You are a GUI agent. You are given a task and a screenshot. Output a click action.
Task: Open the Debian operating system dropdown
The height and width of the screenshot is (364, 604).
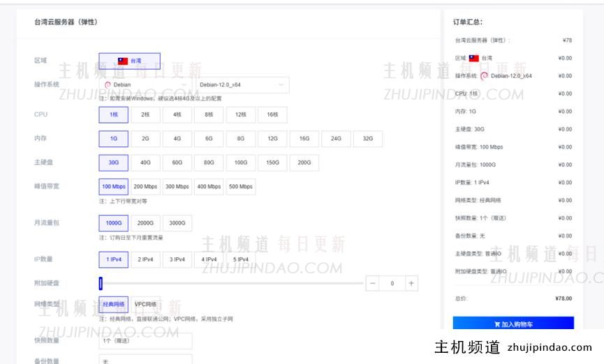pos(146,84)
